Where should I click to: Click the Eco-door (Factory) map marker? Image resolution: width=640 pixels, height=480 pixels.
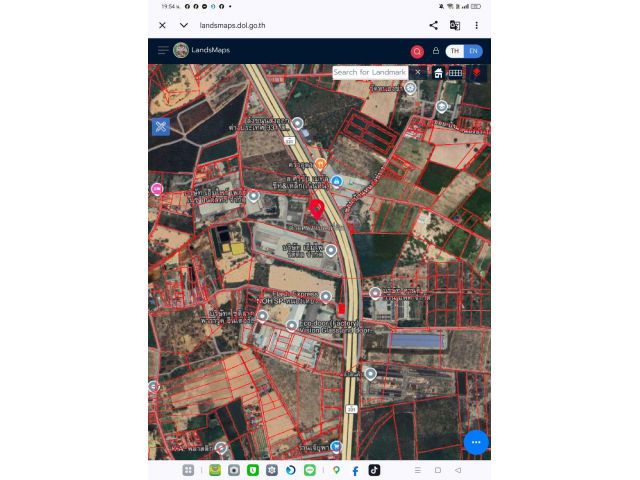click(x=291, y=325)
